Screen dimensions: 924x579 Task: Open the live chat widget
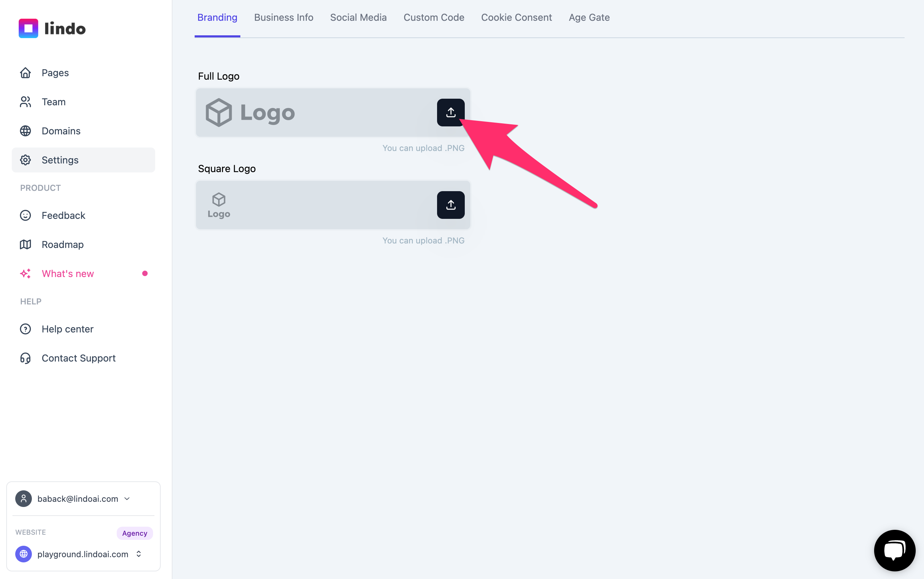pyautogui.click(x=895, y=550)
